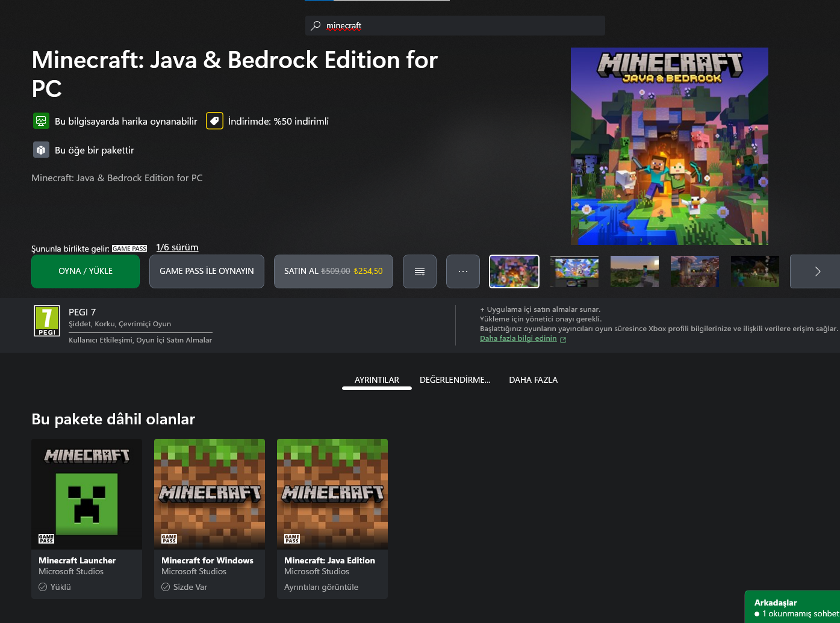
Task: Select the third landscape screenshot thumbnail
Action: click(x=635, y=271)
